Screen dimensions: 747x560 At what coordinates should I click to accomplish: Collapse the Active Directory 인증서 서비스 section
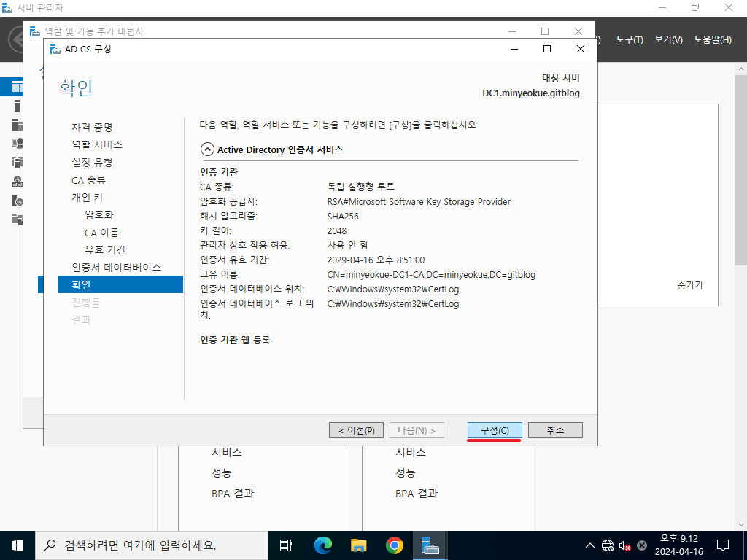(x=207, y=149)
